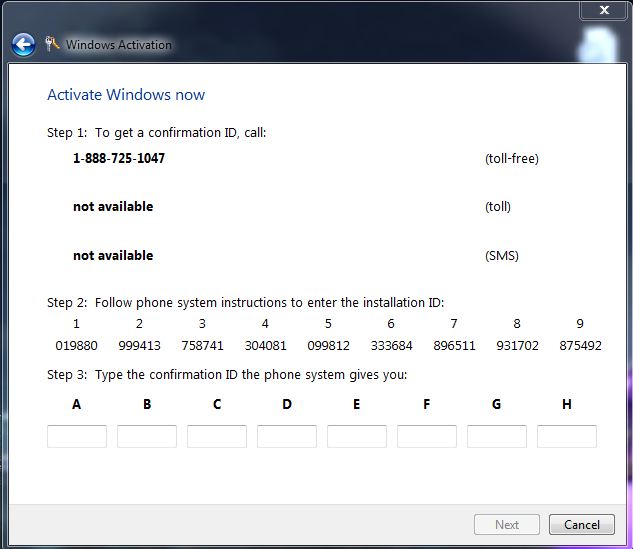Click 'not available' beside the toll label
The height and width of the screenshot is (549, 633).
(x=113, y=206)
